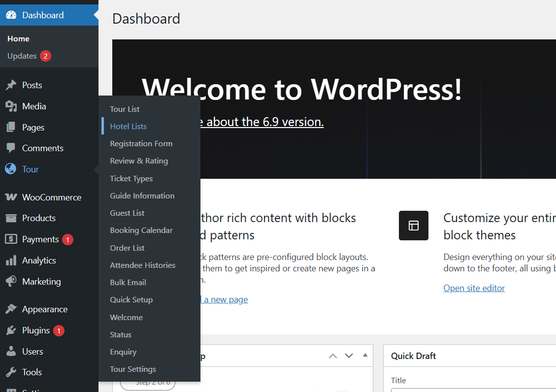The height and width of the screenshot is (392, 556).
Task: Click the WooCommerce logo icon
Action: (x=11, y=197)
